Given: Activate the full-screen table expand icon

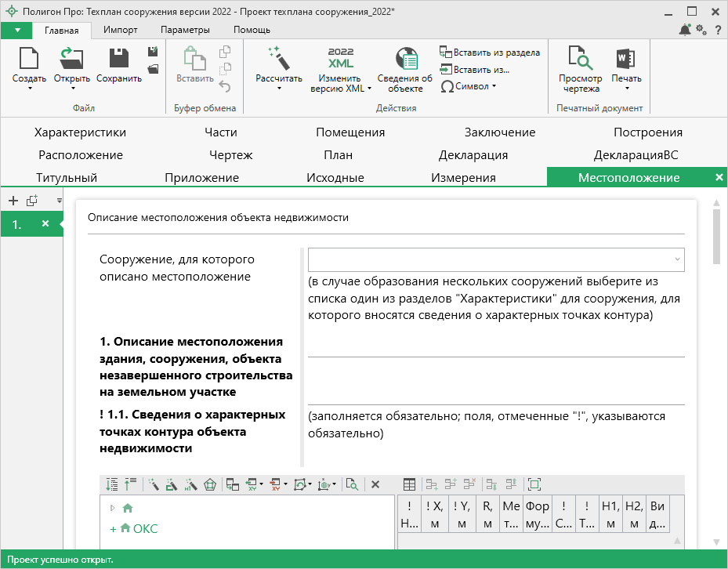Looking at the screenshot, I should point(534,484).
